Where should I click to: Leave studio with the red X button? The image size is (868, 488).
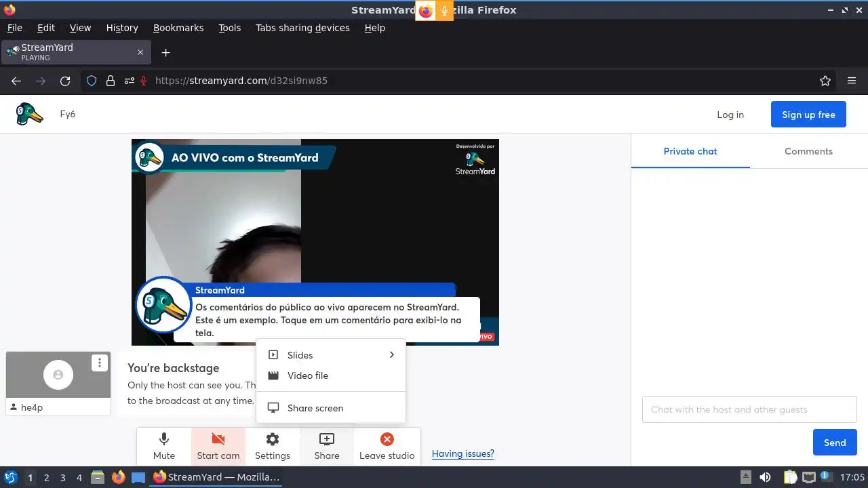click(x=387, y=446)
